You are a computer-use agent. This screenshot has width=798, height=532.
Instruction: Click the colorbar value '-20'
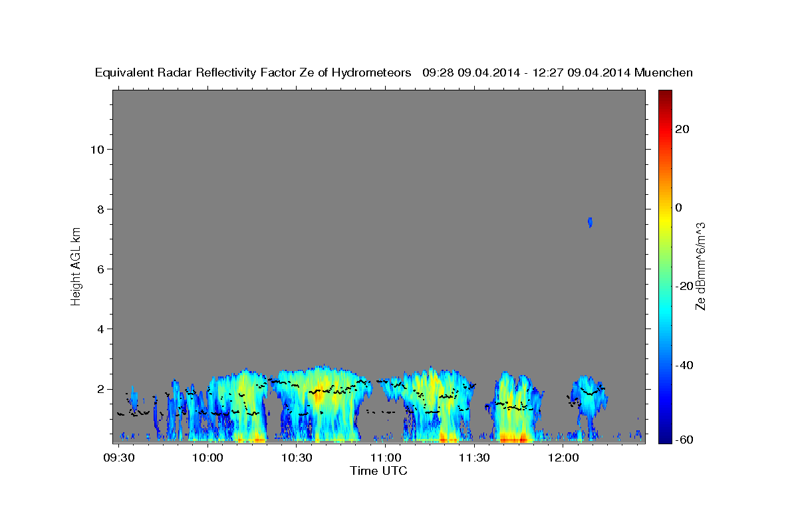coord(684,286)
